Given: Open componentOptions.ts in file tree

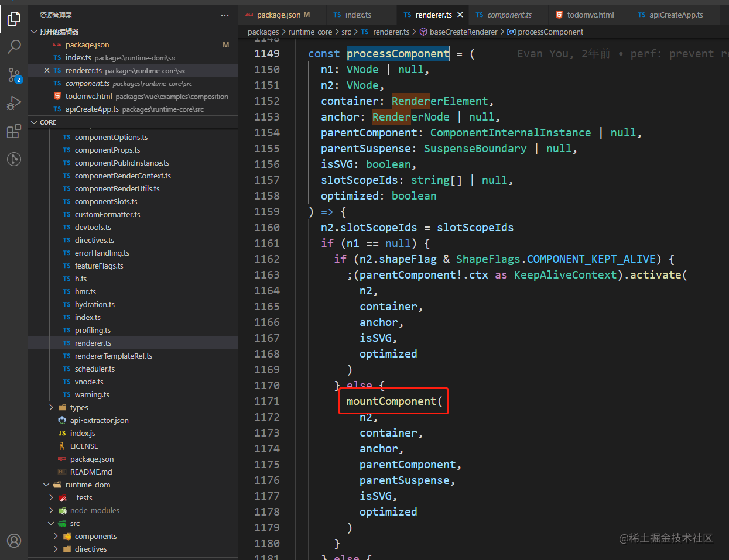Looking at the screenshot, I should [x=111, y=137].
